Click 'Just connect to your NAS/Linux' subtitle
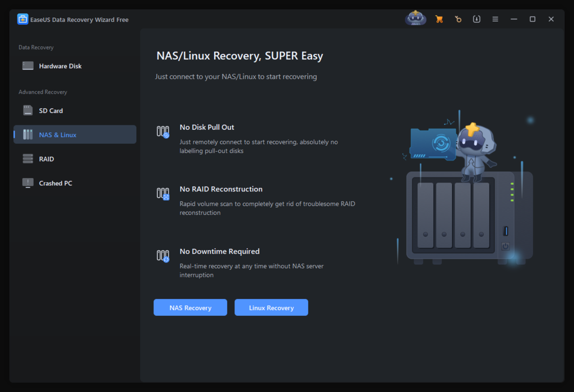 coord(236,77)
